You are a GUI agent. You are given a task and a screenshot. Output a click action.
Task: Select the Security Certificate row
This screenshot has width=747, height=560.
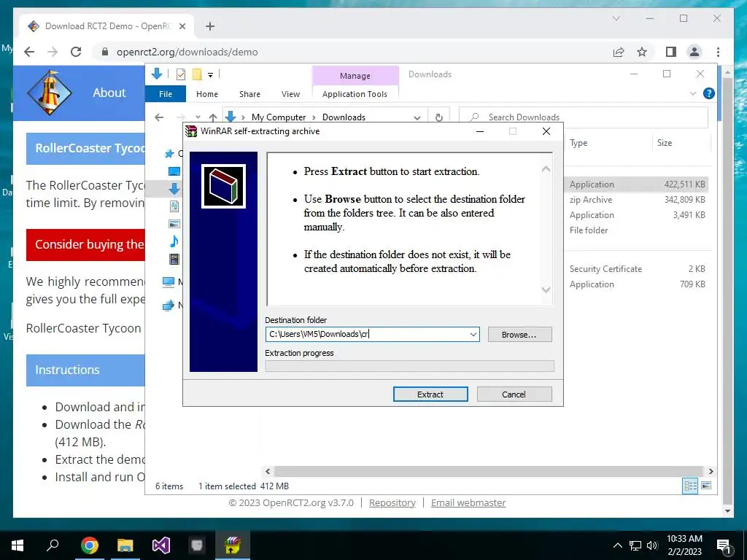[x=637, y=269]
